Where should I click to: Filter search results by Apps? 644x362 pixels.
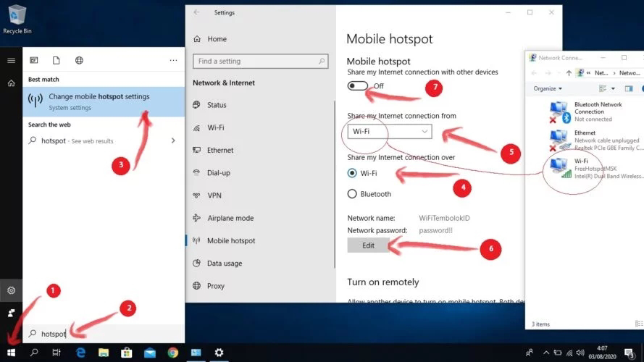coord(33,60)
